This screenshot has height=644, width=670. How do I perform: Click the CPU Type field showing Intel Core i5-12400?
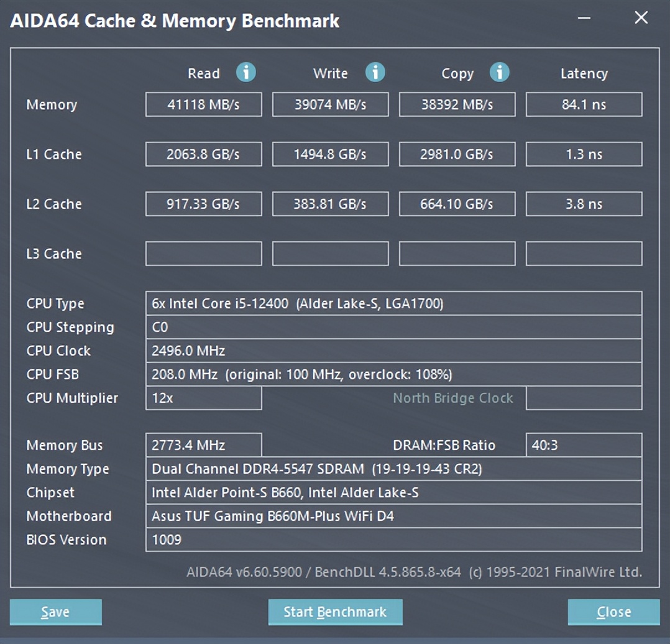click(x=394, y=303)
